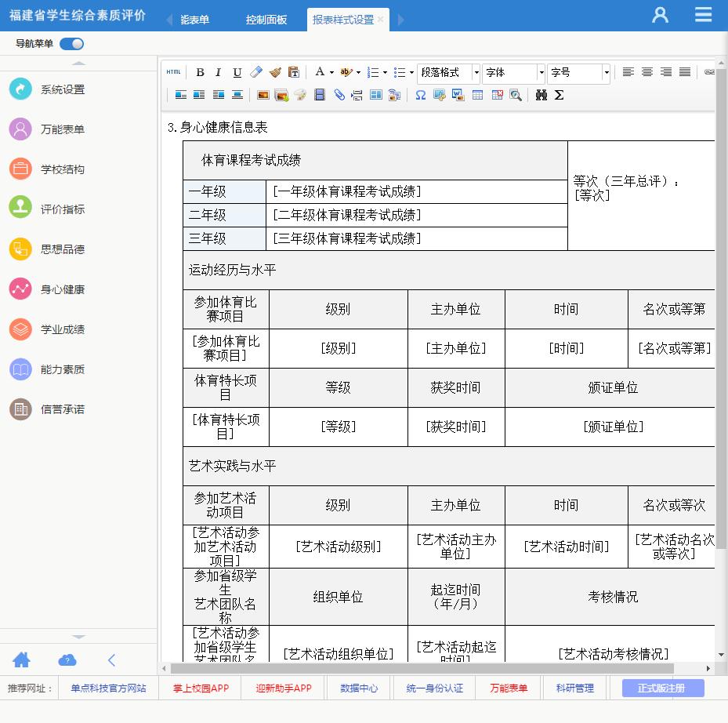Open the 字号 font size dropdown
728x723 pixels.
(x=578, y=72)
